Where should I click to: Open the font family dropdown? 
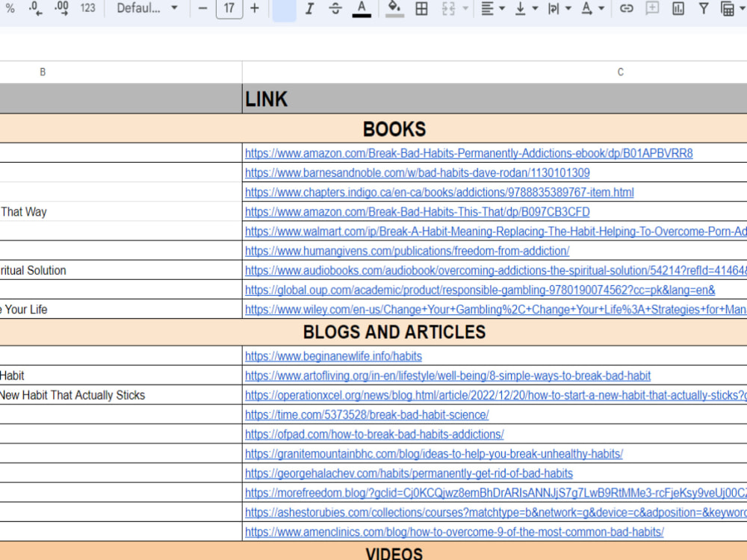[x=146, y=9]
